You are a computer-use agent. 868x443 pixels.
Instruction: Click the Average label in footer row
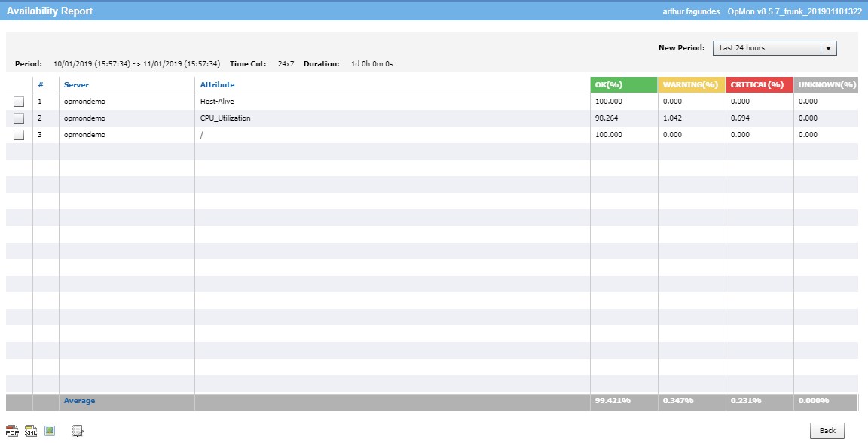(80, 400)
